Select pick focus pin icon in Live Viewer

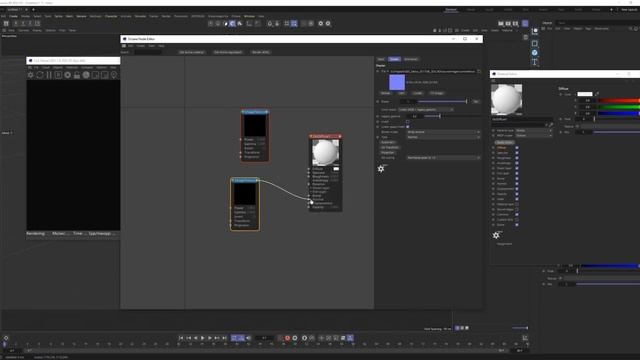114,75
